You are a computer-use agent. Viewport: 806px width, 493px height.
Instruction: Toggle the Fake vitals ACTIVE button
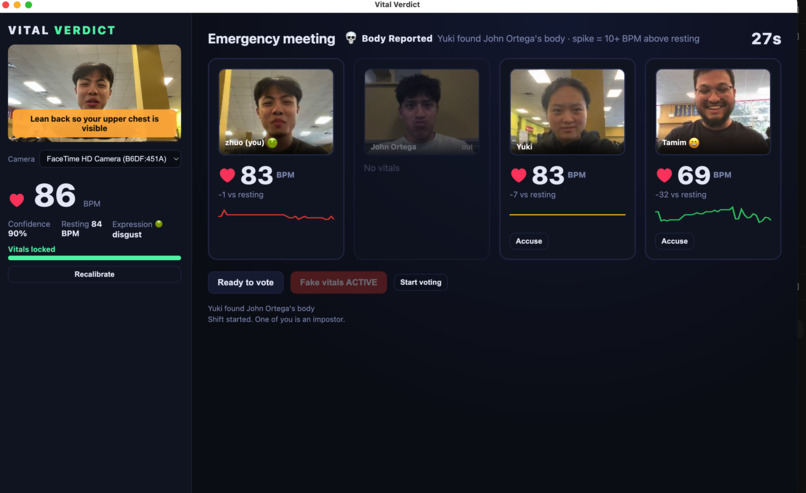pyautogui.click(x=338, y=282)
